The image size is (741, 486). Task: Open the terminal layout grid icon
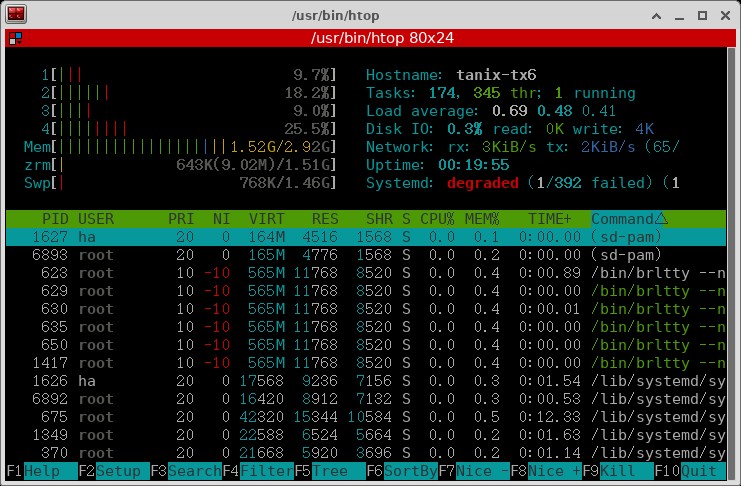(x=16, y=38)
